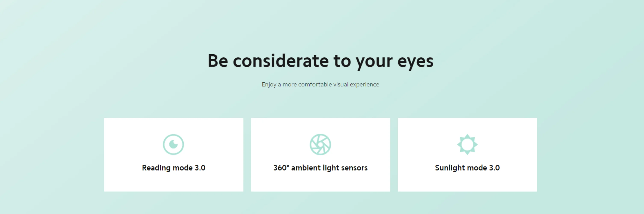Select the pupil dot inside the eye icon
The image size is (644, 214).
point(173,144)
